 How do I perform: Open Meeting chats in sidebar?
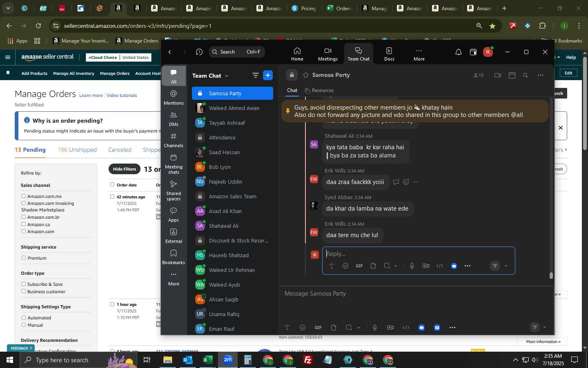coord(174,164)
